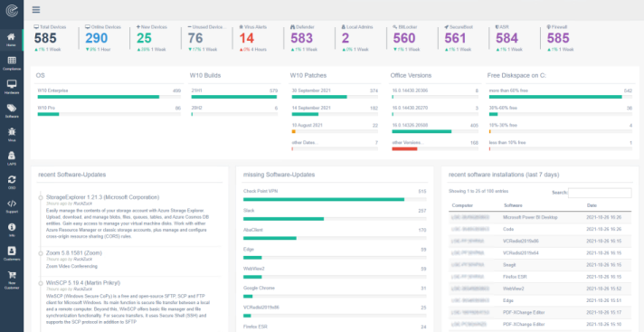The image size is (644, 332).
Task: Sort table by Date column header
Action: click(x=592, y=205)
